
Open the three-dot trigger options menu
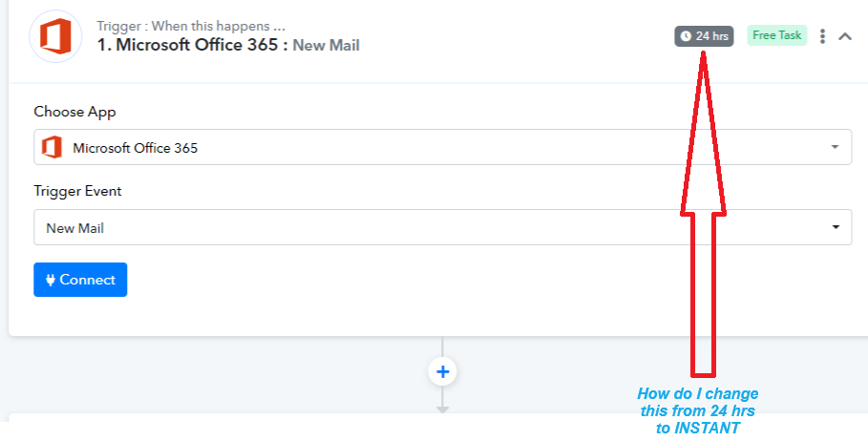tap(822, 36)
